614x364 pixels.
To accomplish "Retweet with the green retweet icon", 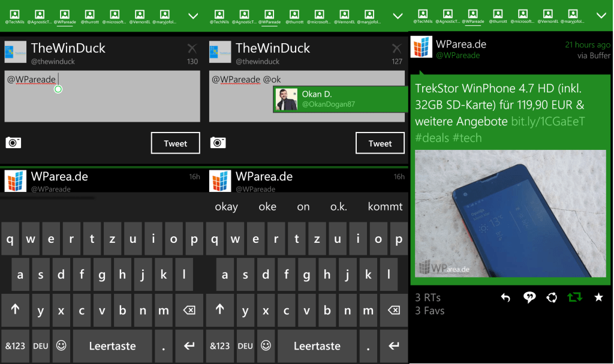I will 575,297.
